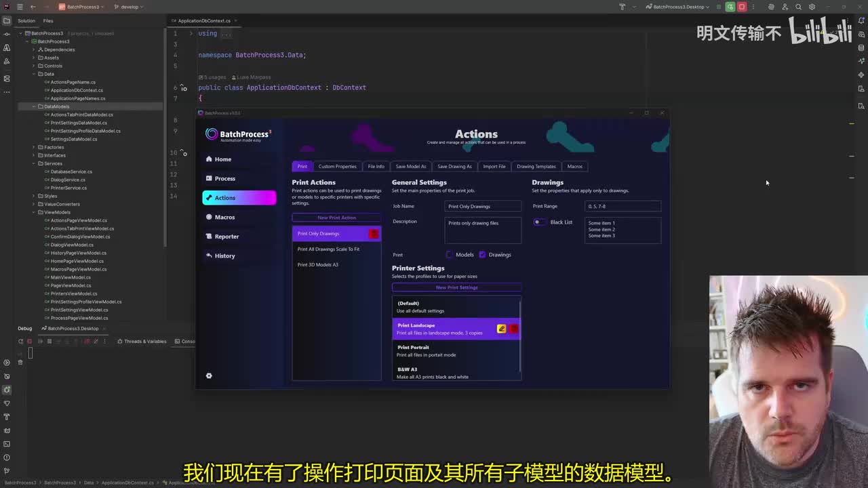Check the Models print checkbox
The width and height of the screenshot is (868, 488).
[449, 255]
